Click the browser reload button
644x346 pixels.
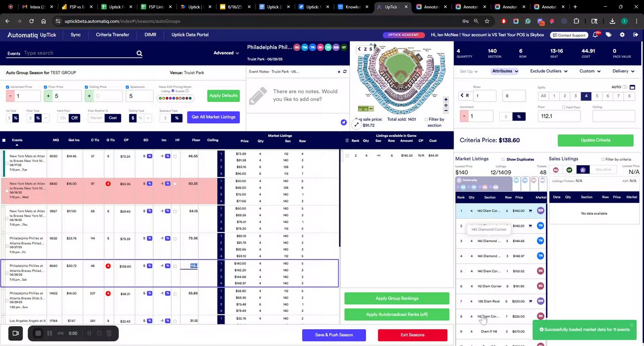pyautogui.click(x=31, y=21)
